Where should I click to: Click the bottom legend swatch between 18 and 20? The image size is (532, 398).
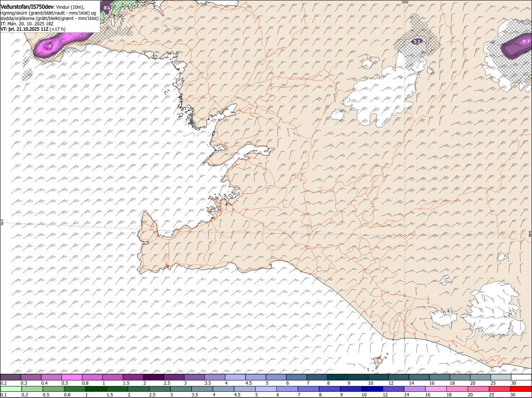(458, 389)
